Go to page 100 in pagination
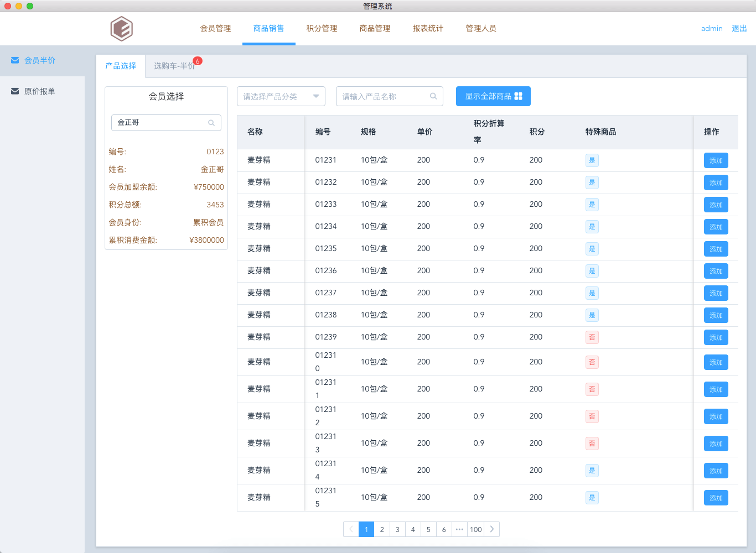Image resolution: width=756 pixels, height=553 pixels. (475, 529)
